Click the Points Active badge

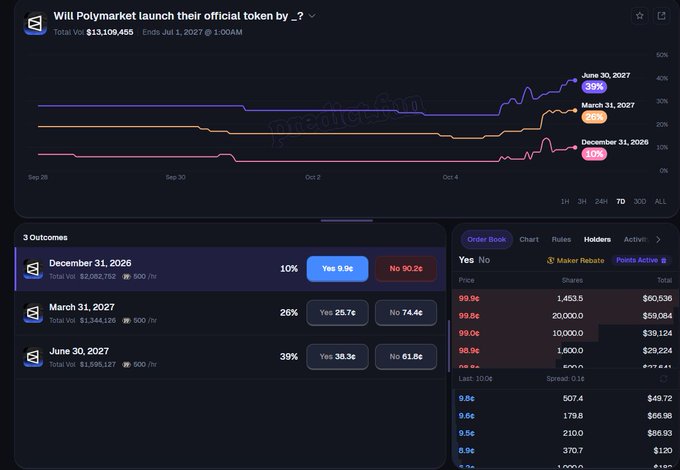641,260
